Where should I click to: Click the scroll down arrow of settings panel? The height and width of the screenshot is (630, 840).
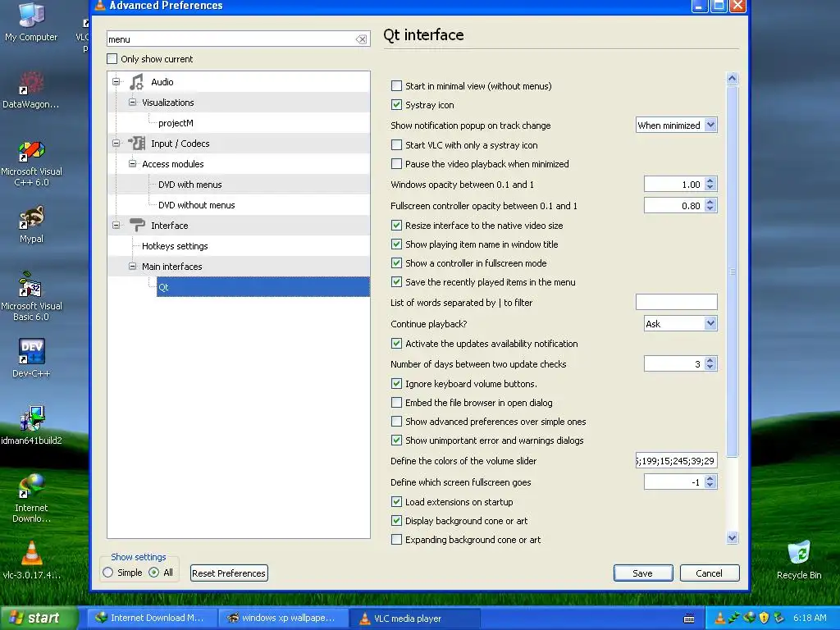point(733,537)
